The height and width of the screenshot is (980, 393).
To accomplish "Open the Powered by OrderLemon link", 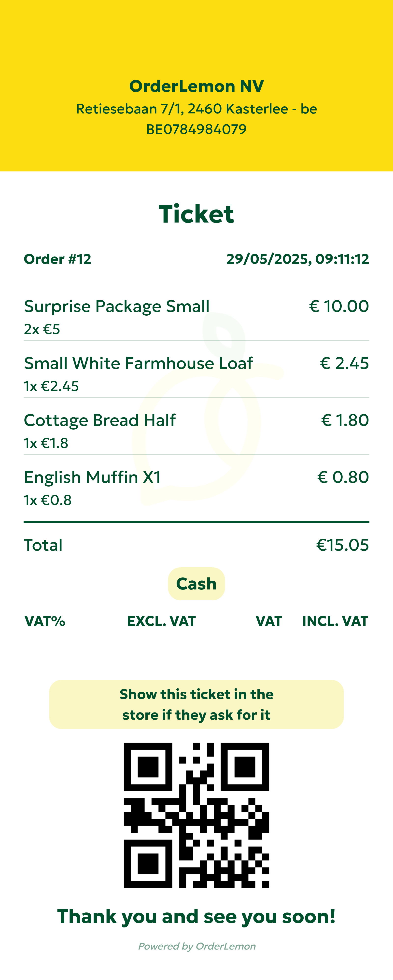I will 197,946.
